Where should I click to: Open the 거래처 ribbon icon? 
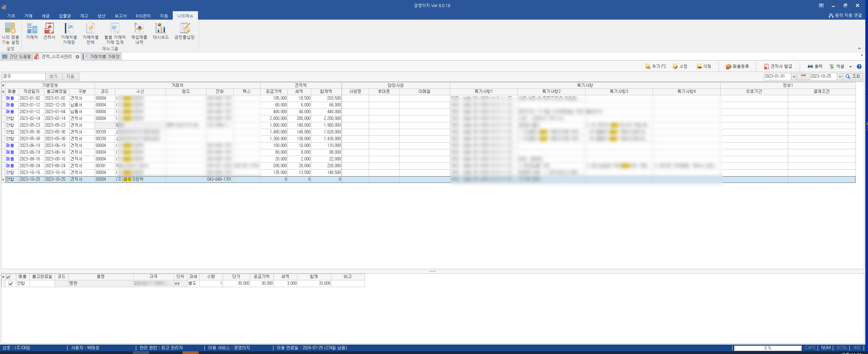click(x=31, y=31)
